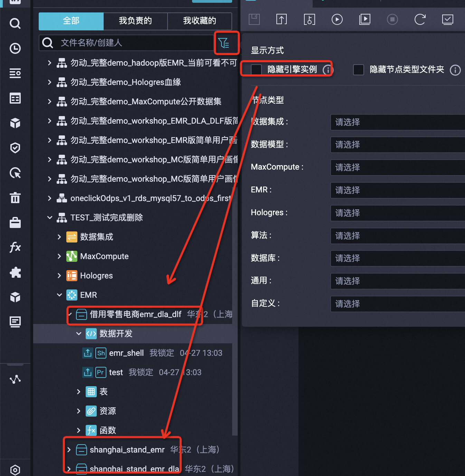This screenshot has width=465, height=476.
Task: Open the 算法 node type dropdown
Action: (x=398, y=236)
